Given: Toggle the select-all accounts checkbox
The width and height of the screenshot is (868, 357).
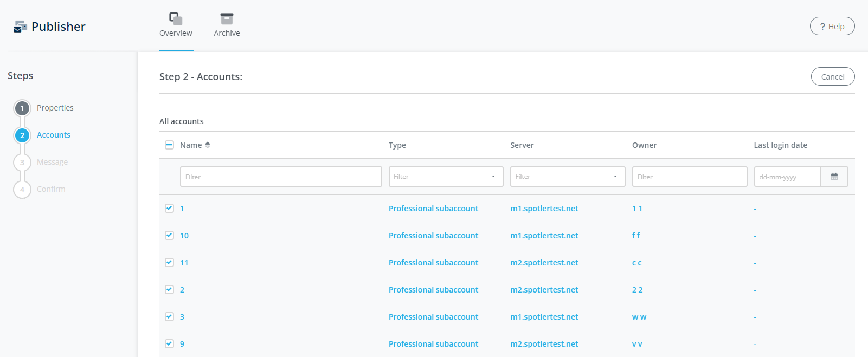Looking at the screenshot, I should pyautogui.click(x=169, y=145).
